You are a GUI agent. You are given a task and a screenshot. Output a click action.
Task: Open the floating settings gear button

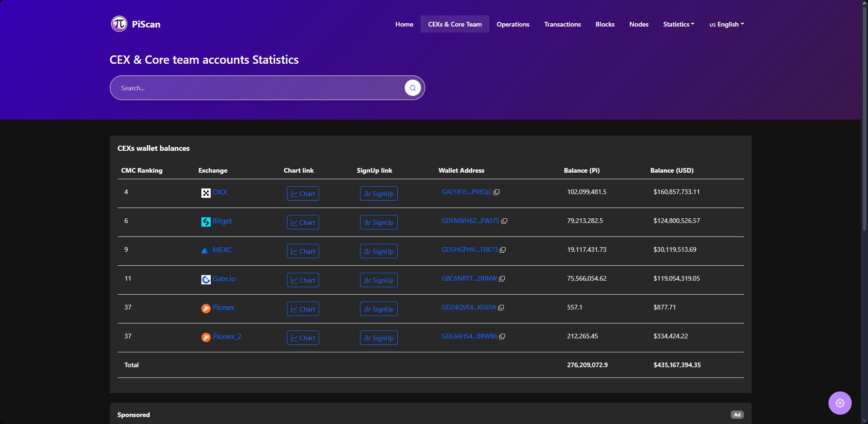click(x=840, y=403)
